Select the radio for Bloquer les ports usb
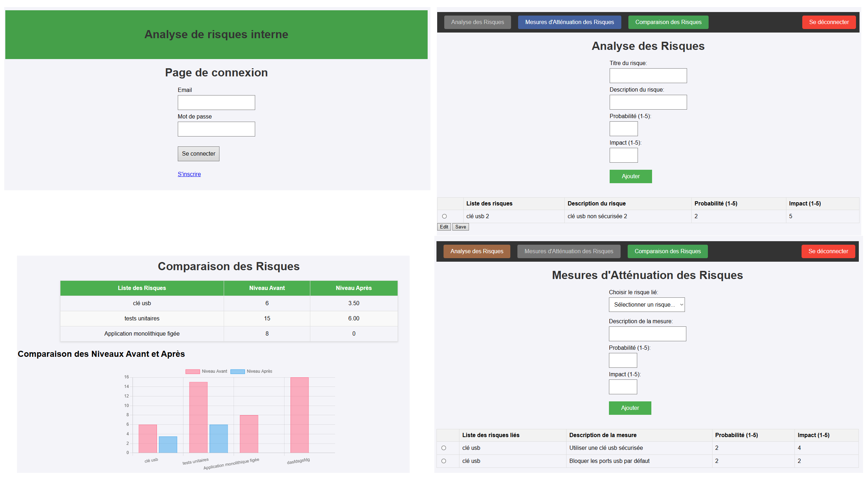The height and width of the screenshot is (482, 868). coord(444,461)
